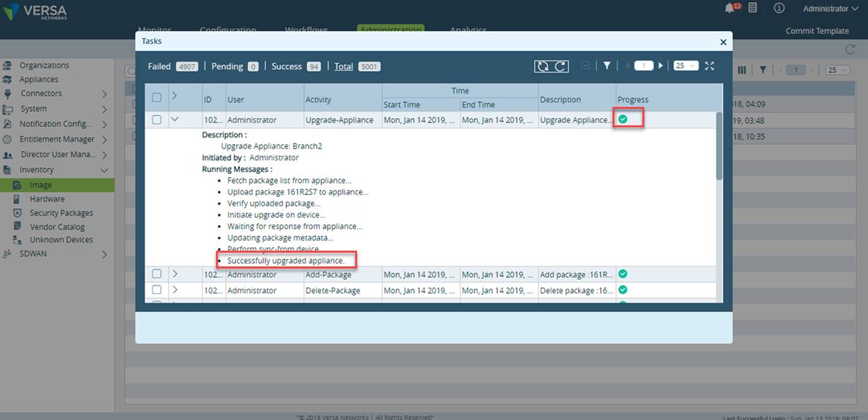Click the Unknown Devices icon
Image resolution: width=868 pixels, height=420 pixels.
(x=17, y=240)
